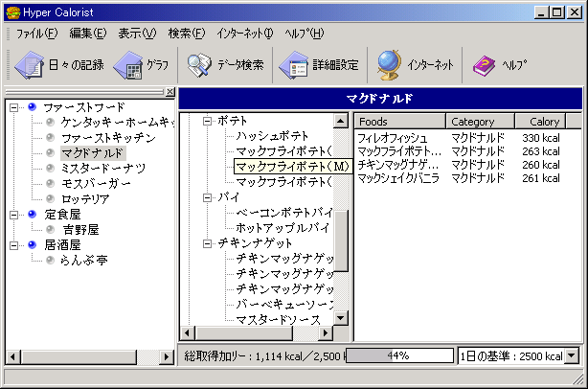Open the ヘルプ help book icon
Image resolution: width=588 pixels, height=389 pixels.
(x=485, y=66)
